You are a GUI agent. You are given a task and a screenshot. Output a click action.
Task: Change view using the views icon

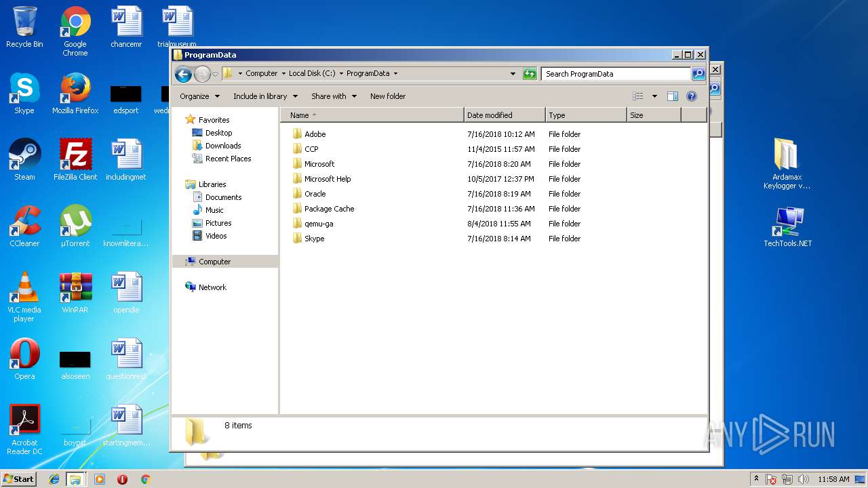[638, 96]
